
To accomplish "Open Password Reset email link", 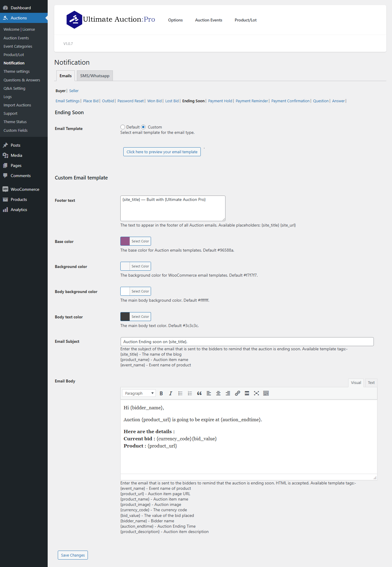I will [130, 101].
